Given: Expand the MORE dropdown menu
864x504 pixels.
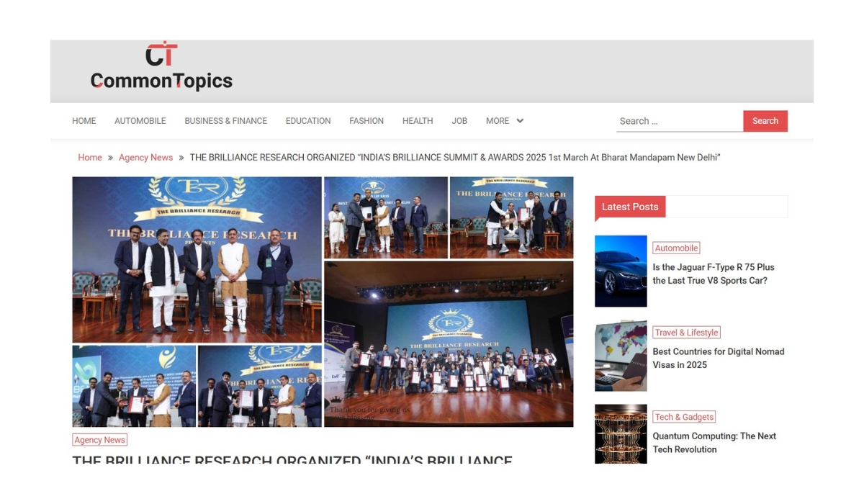Looking at the screenshot, I should coord(505,121).
